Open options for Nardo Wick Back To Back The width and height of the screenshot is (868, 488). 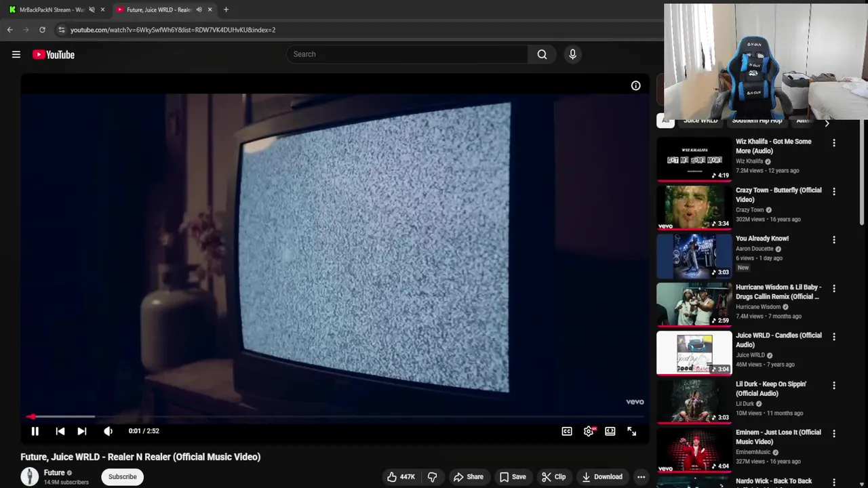834,482
